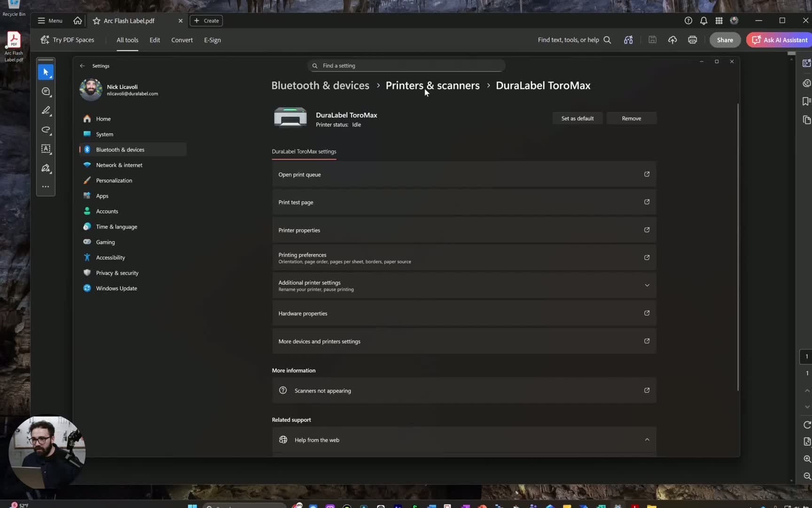Viewport: 812px width, 508px height.
Task: Open the Convert tab in Acrobat
Action: (182, 40)
